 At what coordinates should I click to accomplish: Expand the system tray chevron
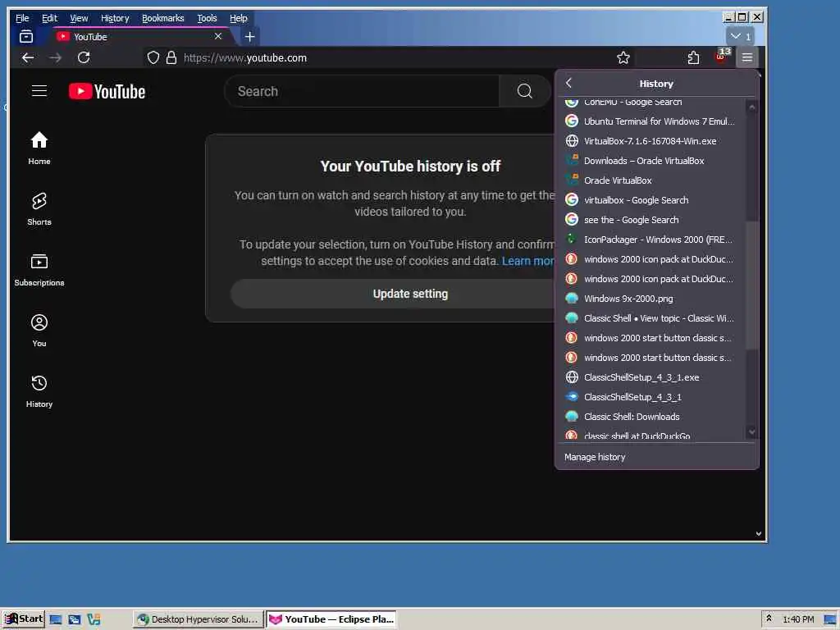click(x=769, y=619)
